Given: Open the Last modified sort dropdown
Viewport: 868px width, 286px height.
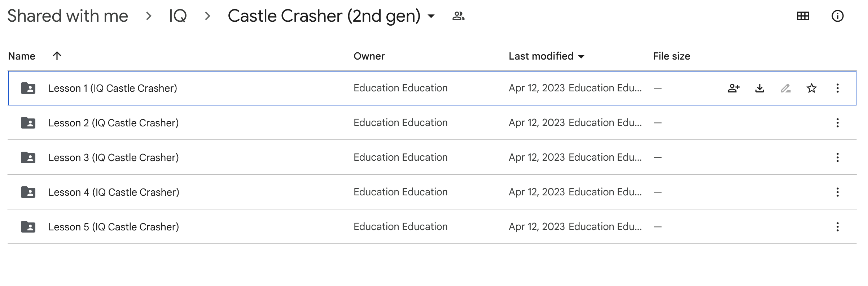Looking at the screenshot, I should [581, 56].
